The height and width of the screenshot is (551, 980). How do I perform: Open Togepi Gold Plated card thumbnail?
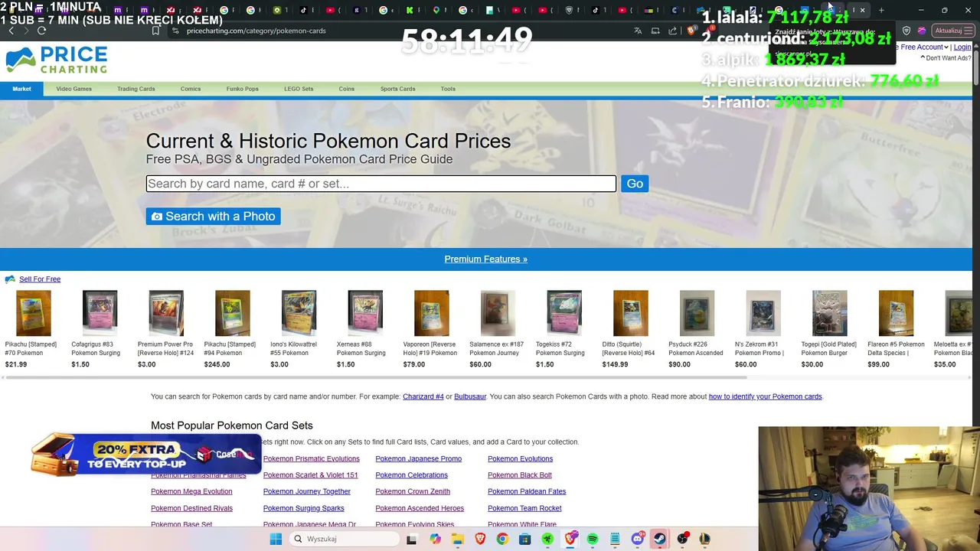click(x=830, y=313)
